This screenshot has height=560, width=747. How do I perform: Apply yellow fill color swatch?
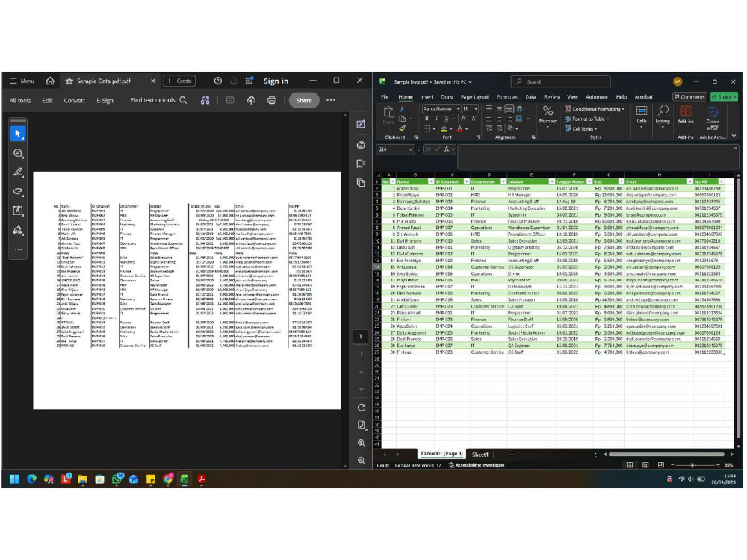coord(444,128)
